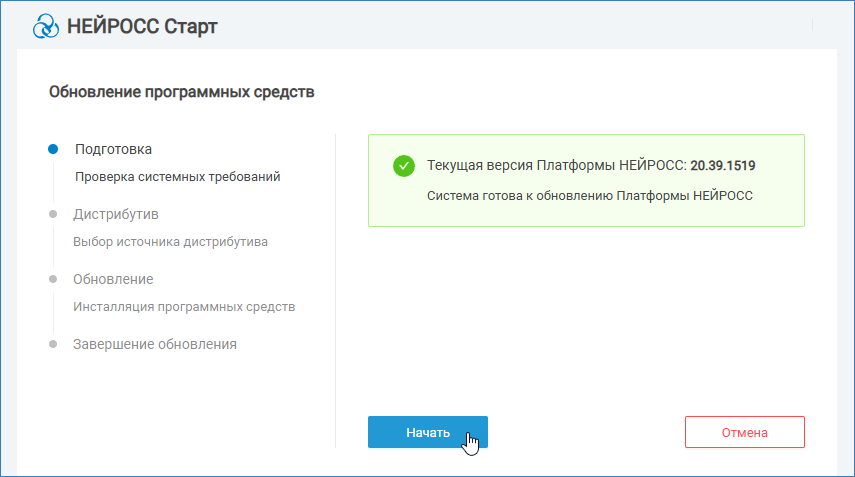Click the Инсталляция программных средств subtitle
The image size is (855, 477).
click(184, 307)
